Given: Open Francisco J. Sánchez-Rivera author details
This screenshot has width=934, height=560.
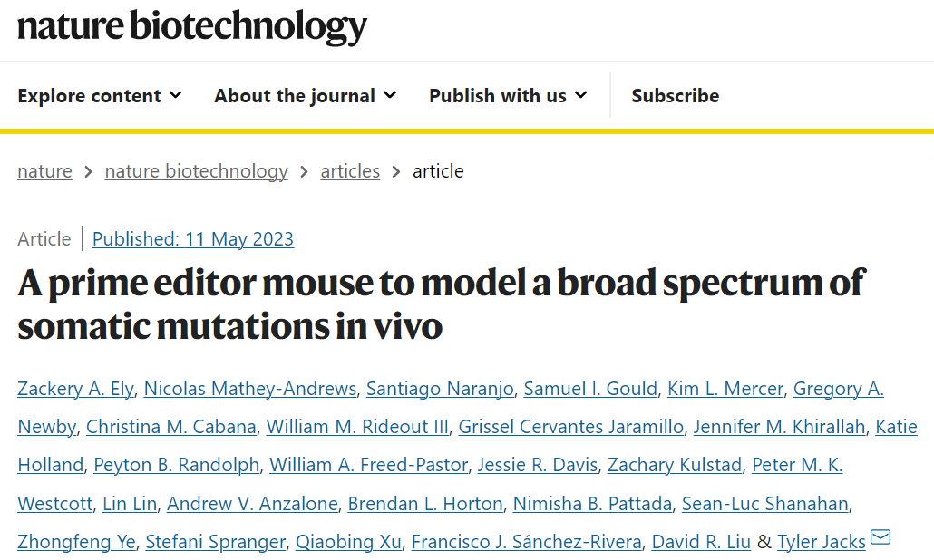Looking at the screenshot, I should click(x=527, y=542).
